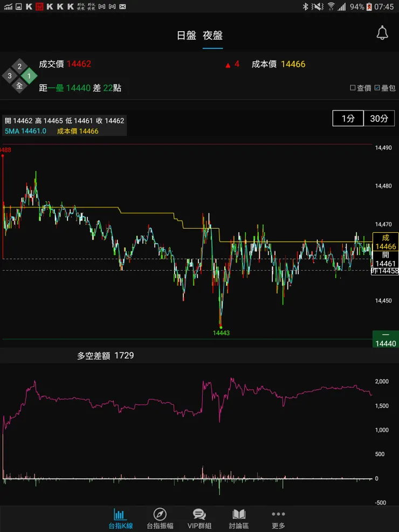Tap the red up-arrow change 4
The height and width of the screenshot is (532, 399).
pos(233,64)
